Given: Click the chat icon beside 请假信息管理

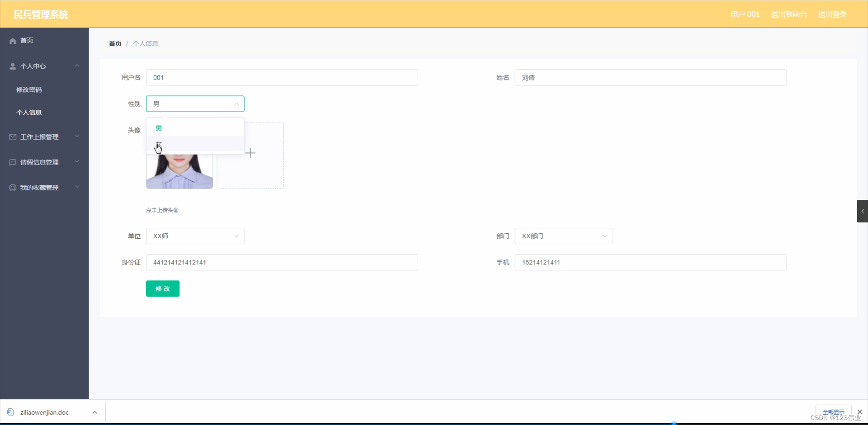Looking at the screenshot, I should [x=12, y=162].
